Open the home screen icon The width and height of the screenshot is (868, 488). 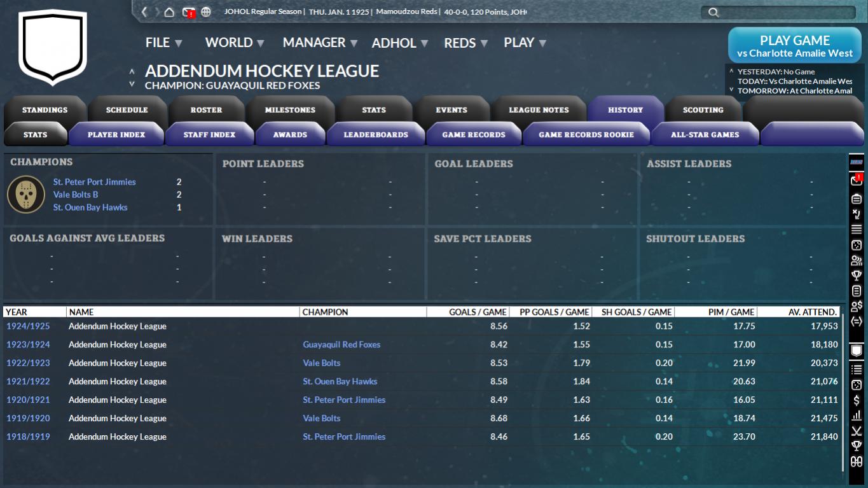(x=169, y=12)
